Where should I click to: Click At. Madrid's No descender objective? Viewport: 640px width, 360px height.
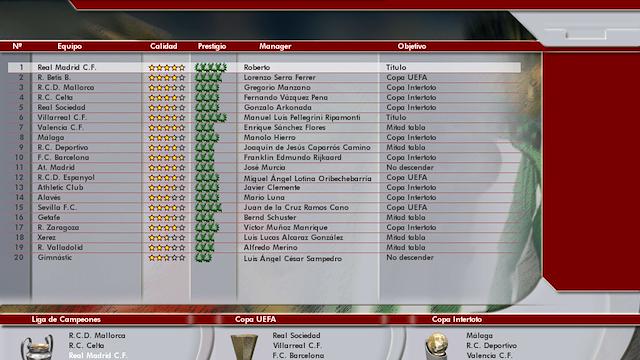pyautogui.click(x=410, y=167)
